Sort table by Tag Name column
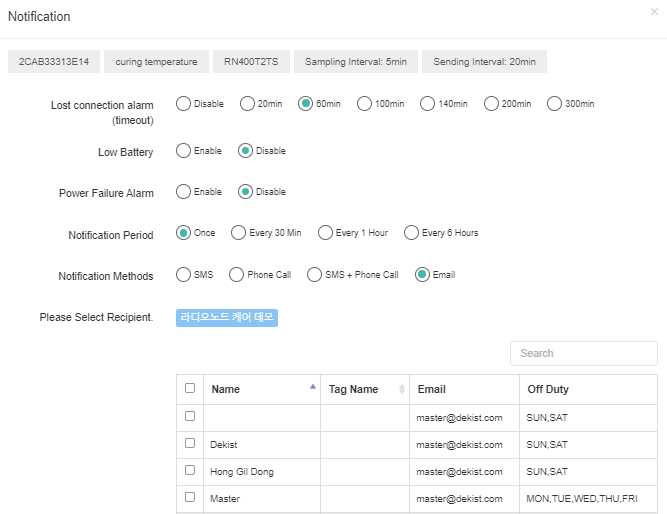The width and height of the screenshot is (667, 514). tap(365, 389)
